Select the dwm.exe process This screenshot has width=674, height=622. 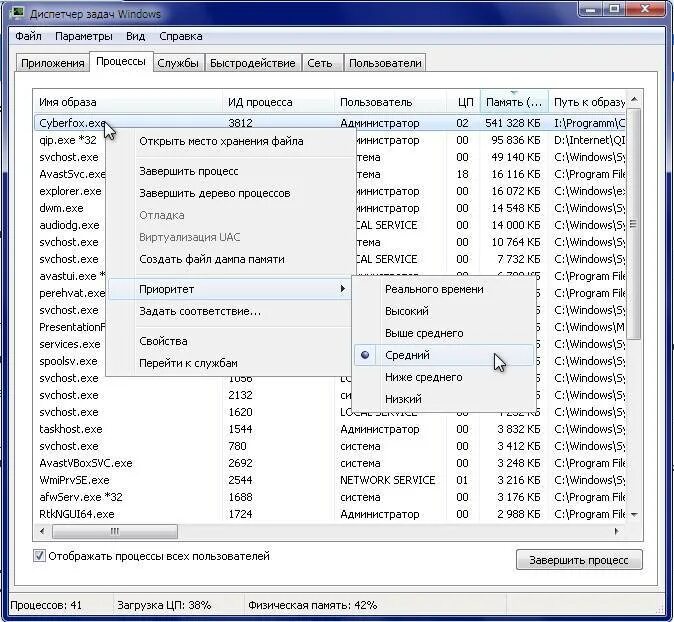pyautogui.click(x=61, y=208)
